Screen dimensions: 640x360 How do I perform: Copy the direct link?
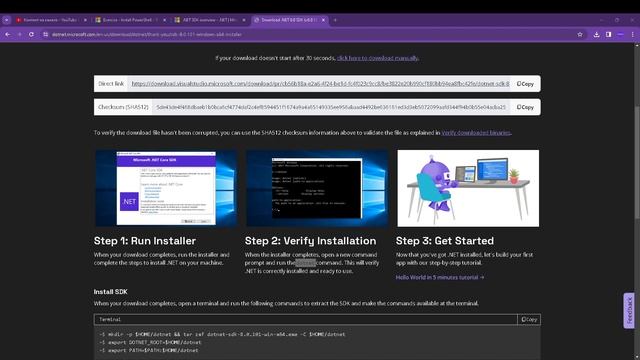pos(525,84)
